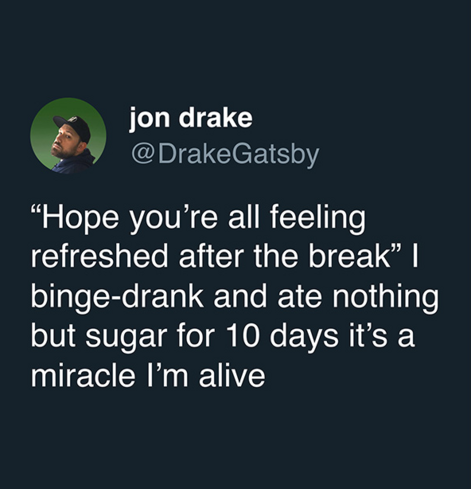This screenshot has height=489, width=471.
Task: Click the word 'binge-drank' in the tweet
Action: pos(117,298)
